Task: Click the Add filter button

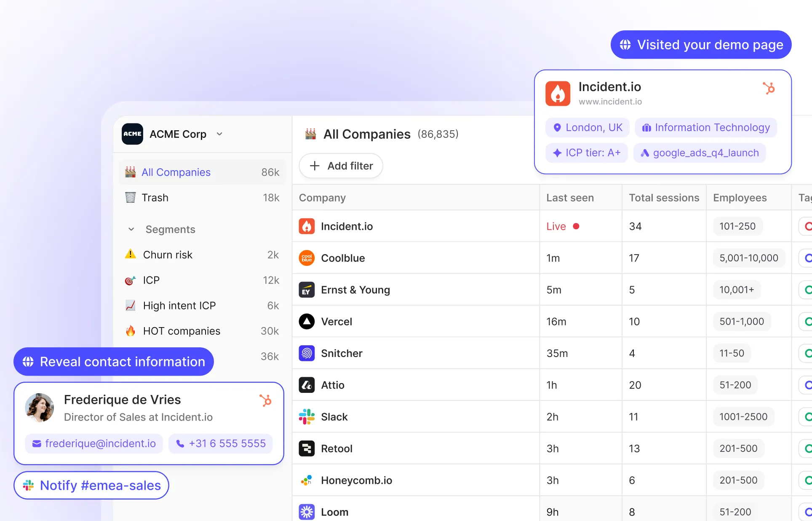Action: 341,166
